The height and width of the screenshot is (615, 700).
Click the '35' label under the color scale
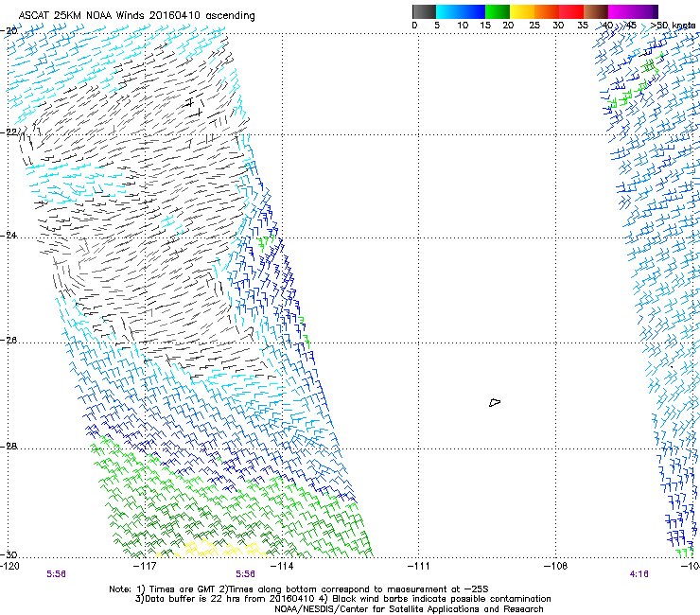(583, 26)
